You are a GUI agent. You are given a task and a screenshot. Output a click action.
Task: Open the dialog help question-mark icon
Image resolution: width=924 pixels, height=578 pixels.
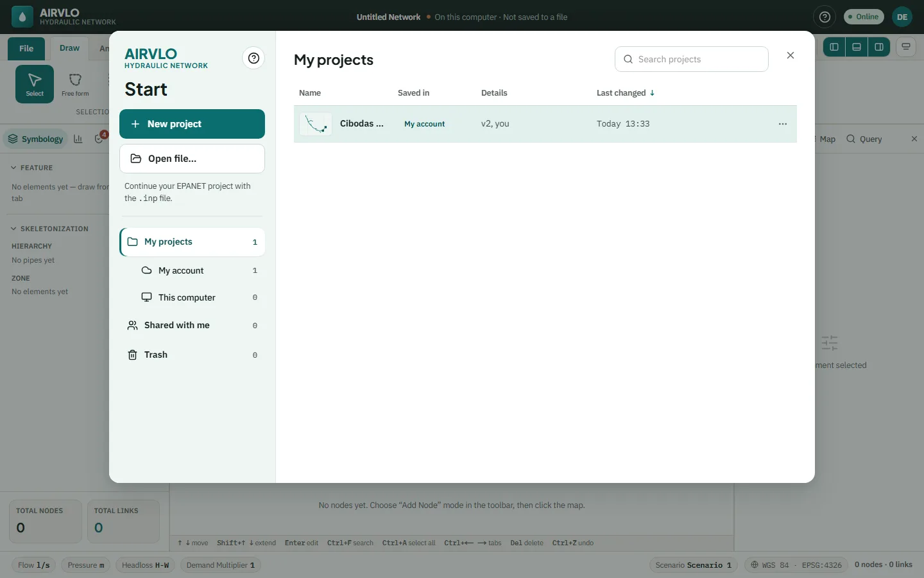click(254, 58)
